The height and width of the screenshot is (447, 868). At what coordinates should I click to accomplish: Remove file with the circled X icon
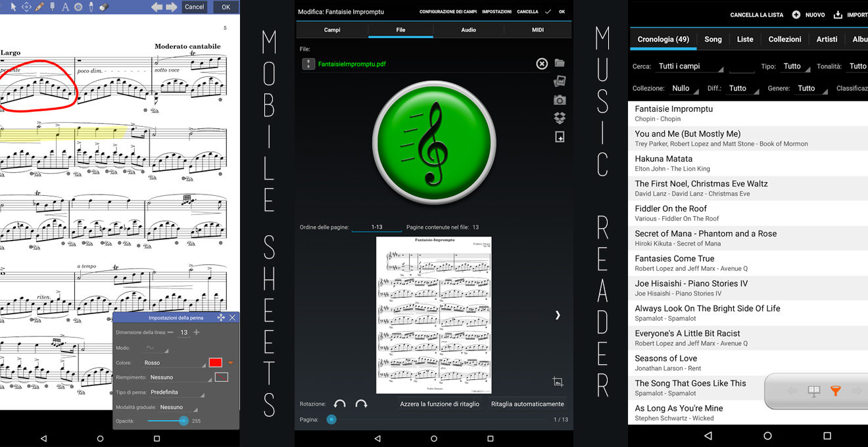pyautogui.click(x=542, y=64)
